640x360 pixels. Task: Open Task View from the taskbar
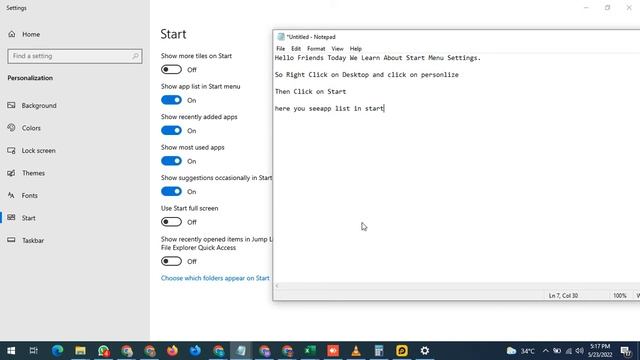click(x=34, y=351)
